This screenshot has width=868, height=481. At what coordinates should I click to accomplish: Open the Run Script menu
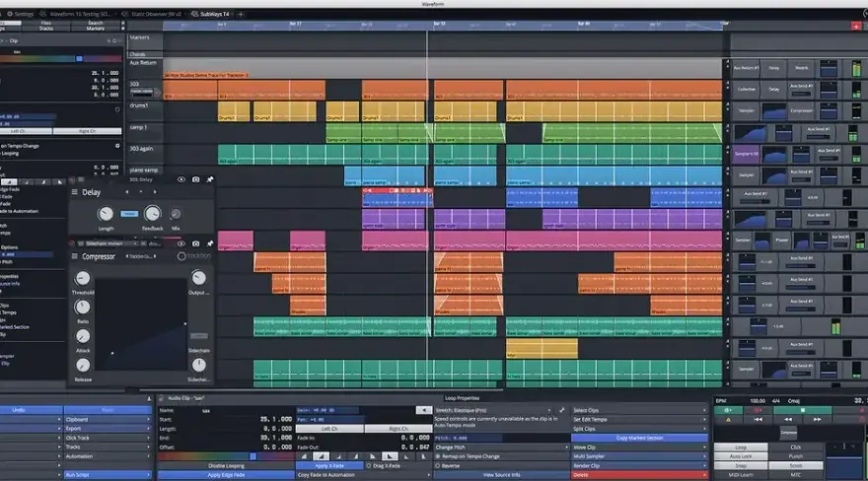108,475
